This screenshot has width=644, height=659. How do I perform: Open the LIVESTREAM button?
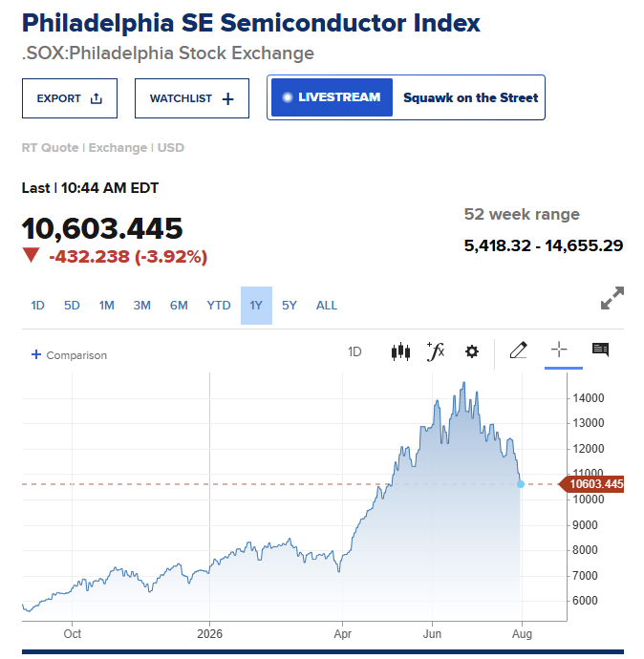tap(332, 97)
